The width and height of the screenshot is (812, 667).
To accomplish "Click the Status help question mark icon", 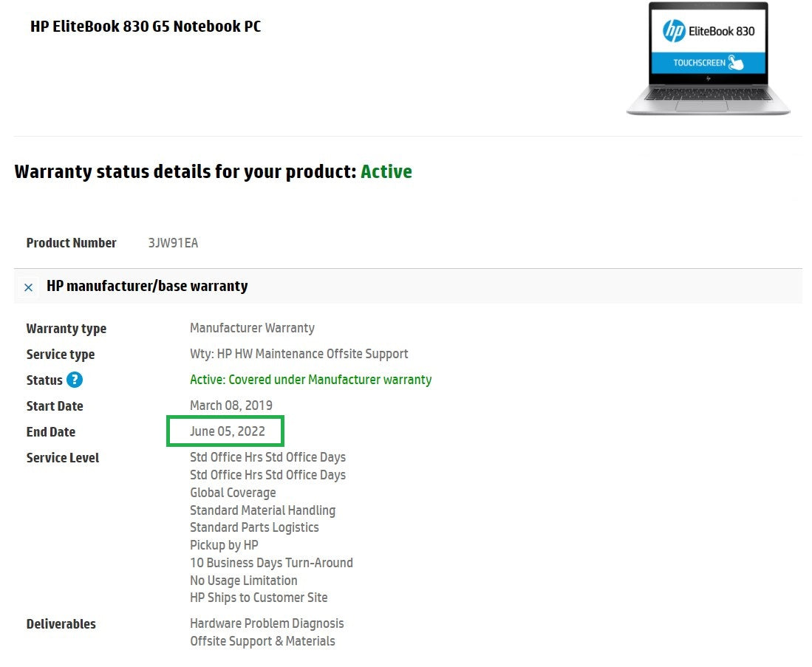I will point(75,380).
